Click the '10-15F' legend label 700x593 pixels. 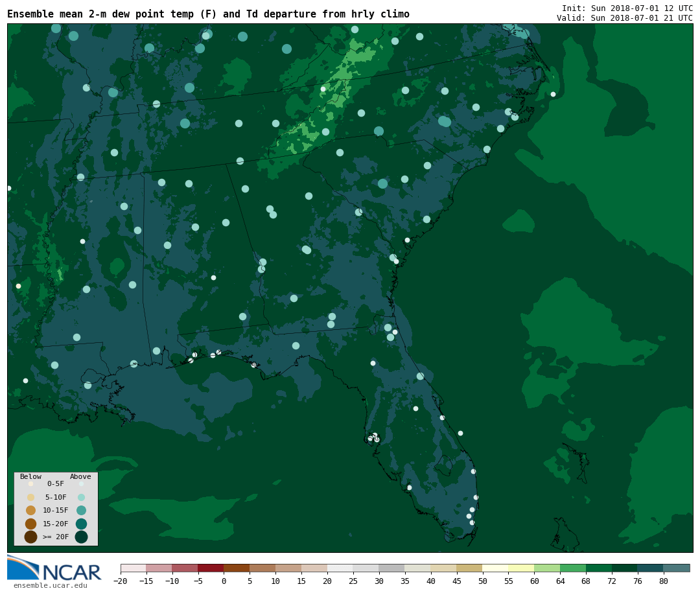[56, 511]
